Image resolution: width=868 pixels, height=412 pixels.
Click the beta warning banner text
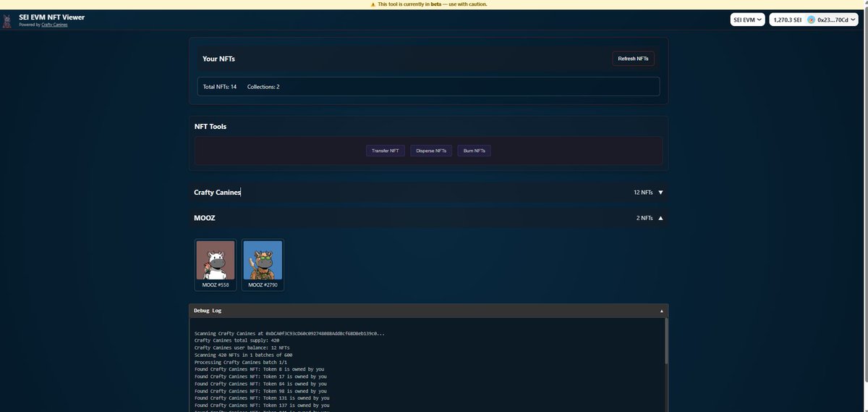(x=432, y=4)
